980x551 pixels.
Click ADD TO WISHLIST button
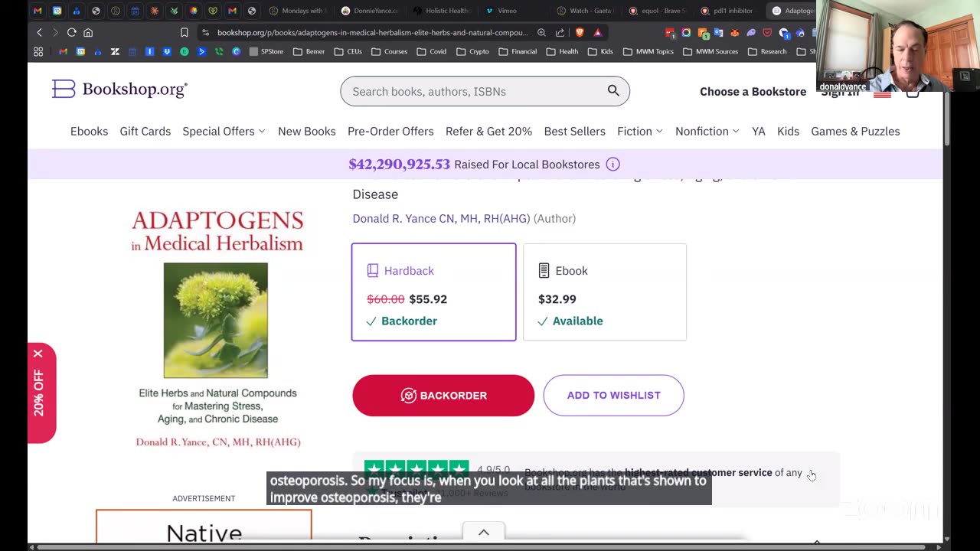pyautogui.click(x=613, y=396)
